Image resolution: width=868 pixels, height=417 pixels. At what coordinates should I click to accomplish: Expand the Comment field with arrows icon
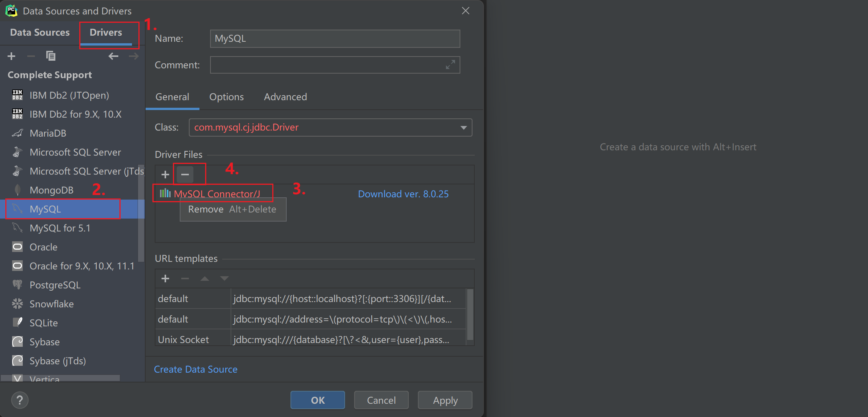(x=450, y=65)
